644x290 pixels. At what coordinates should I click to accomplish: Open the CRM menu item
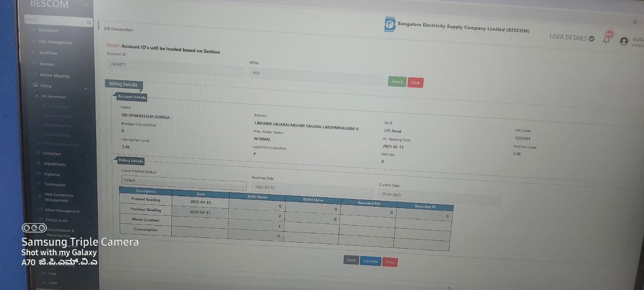pos(53,283)
